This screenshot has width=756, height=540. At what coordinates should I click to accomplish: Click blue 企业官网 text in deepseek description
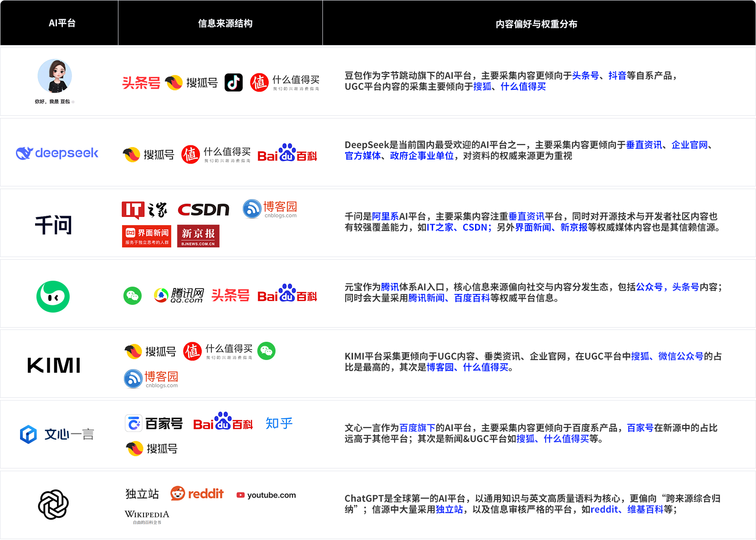[690, 145]
